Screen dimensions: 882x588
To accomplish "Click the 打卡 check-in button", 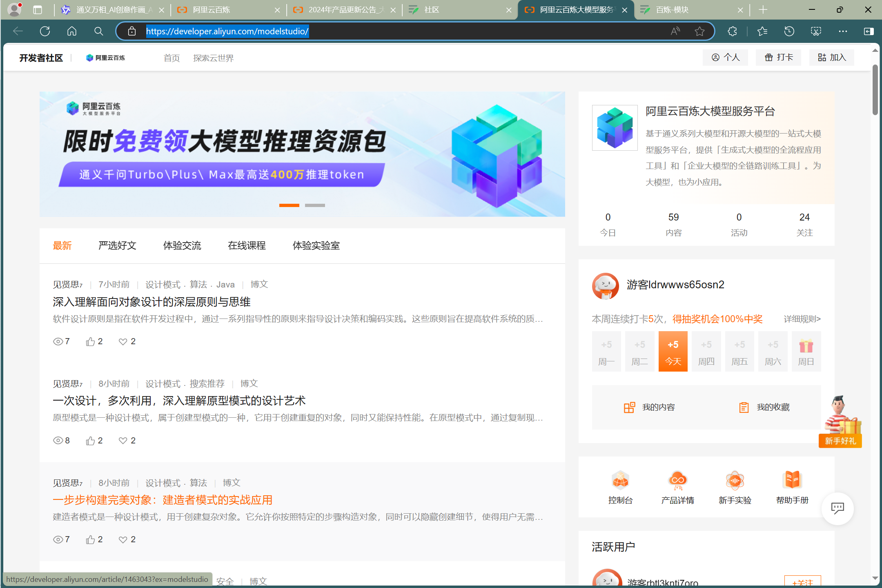I will click(778, 58).
